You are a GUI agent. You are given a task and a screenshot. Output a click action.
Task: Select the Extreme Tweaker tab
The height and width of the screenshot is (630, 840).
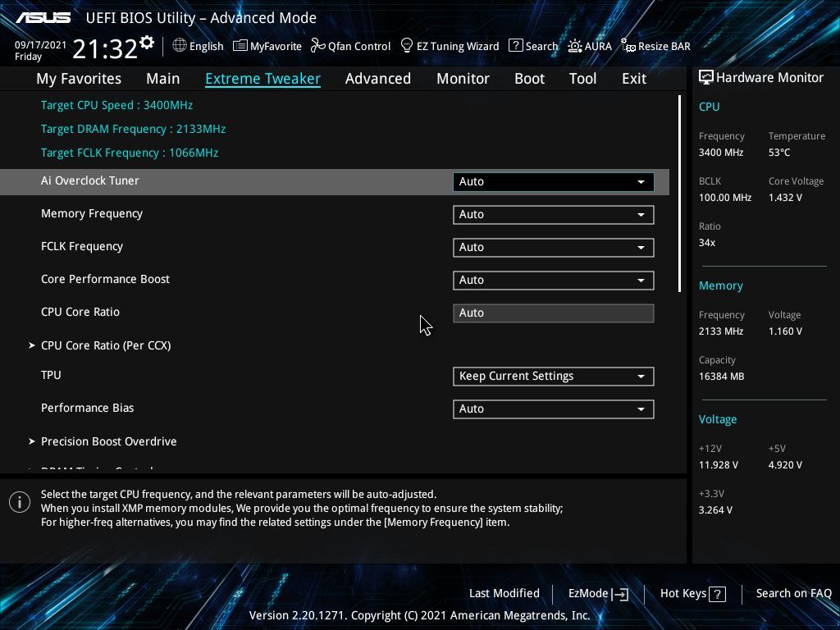click(263, 79)
